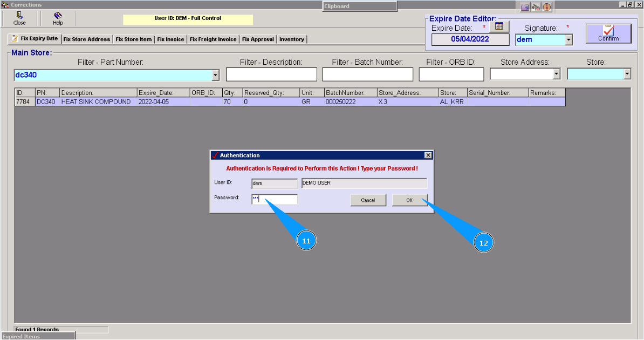This screenshot has width=644, height=340.
Task: Click the Filter ORB ID input
Action: click(451, 74)
